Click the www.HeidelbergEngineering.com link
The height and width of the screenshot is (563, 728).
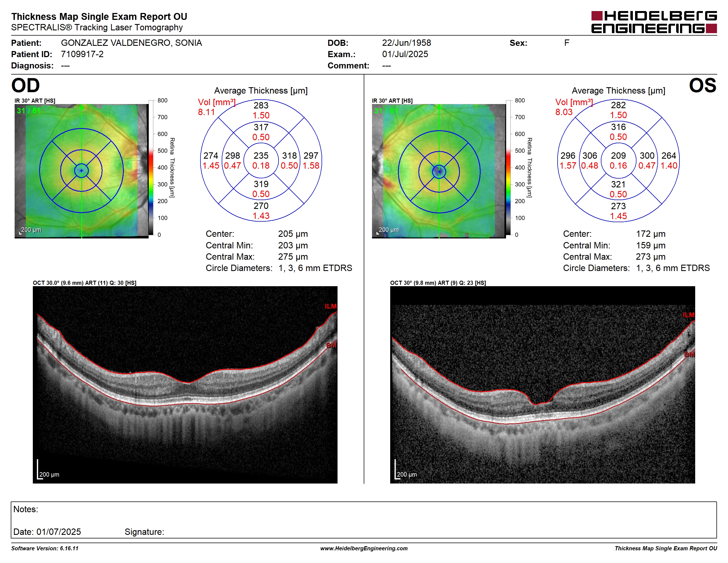(x=364, y=548)
